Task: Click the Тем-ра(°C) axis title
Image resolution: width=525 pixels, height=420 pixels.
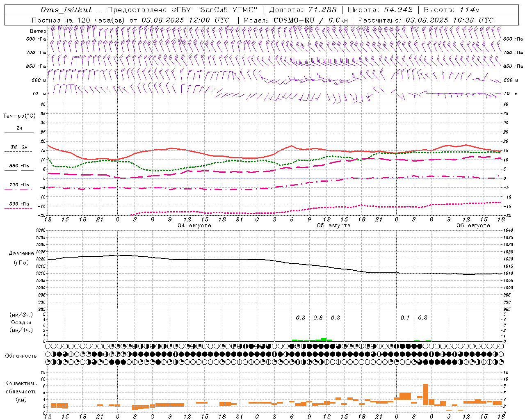Action: (19, 116)
